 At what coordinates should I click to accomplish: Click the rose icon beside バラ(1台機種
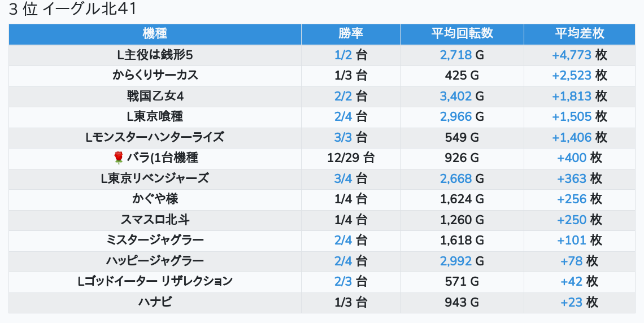[x=119, y=158]
